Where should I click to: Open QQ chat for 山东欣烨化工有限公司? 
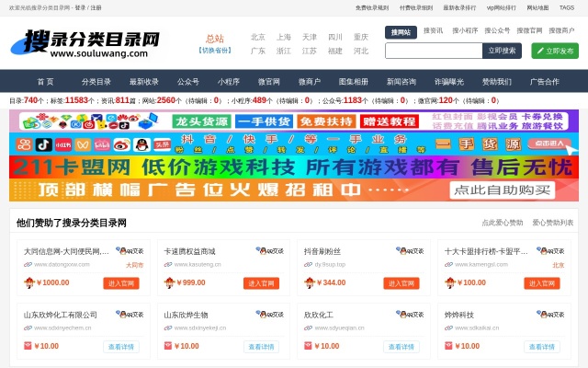coord(130,315)
